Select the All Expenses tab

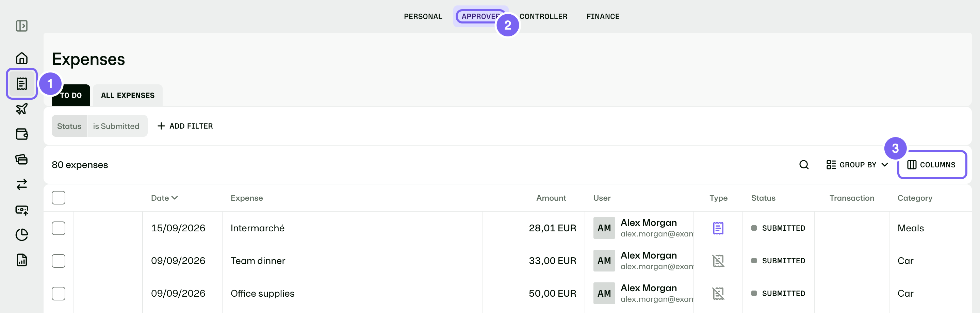click(128, 95)
